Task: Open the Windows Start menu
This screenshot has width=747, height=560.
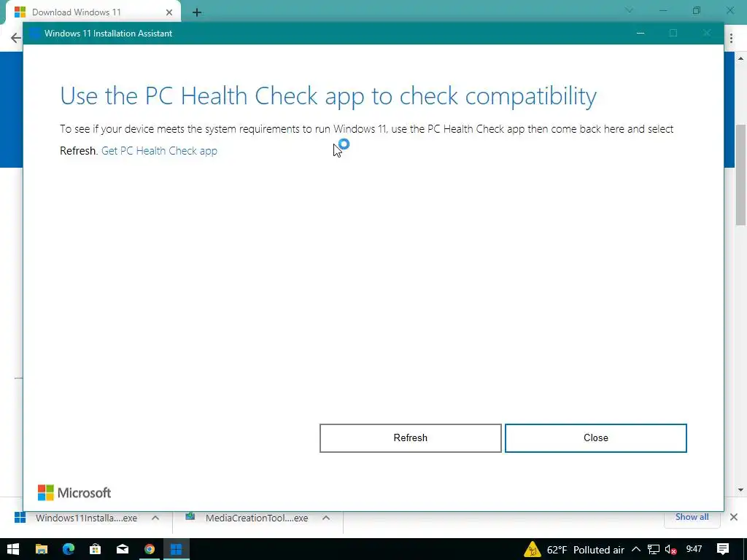Action: [x=13, y=549]
